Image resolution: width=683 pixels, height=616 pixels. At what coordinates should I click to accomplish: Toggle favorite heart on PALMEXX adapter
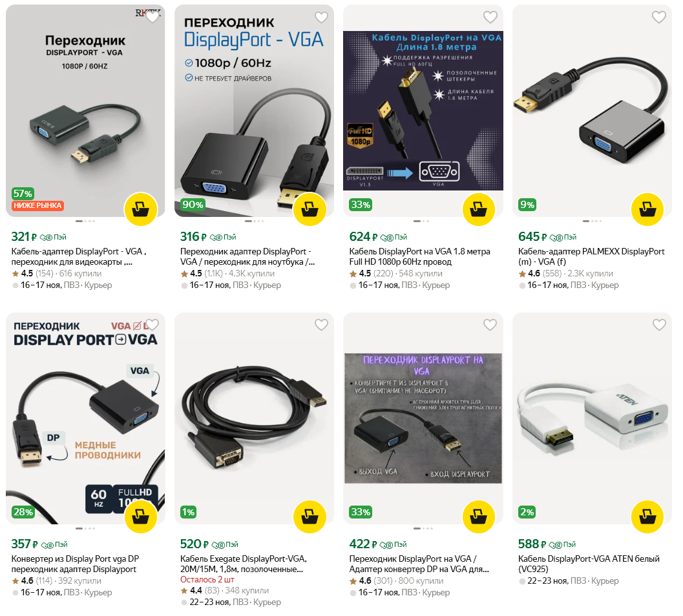(x=659, y=17)
